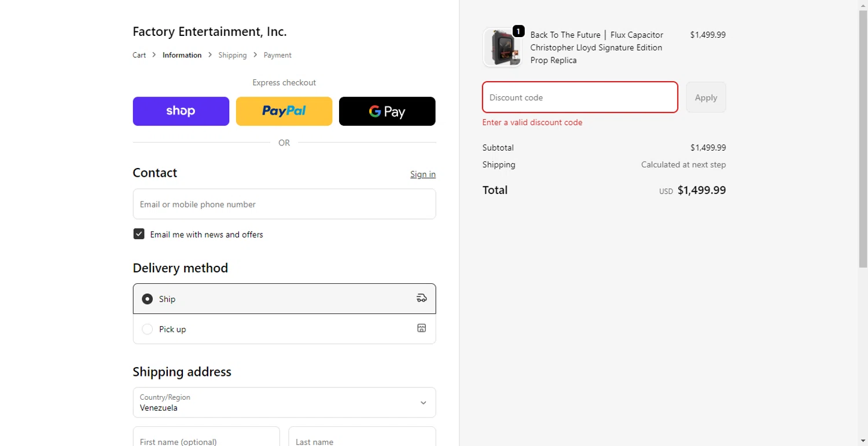The height and width of the screenshot is (446, 868).
Task: Click the chevron between Shipping and Payment
Action: point(255,55)
